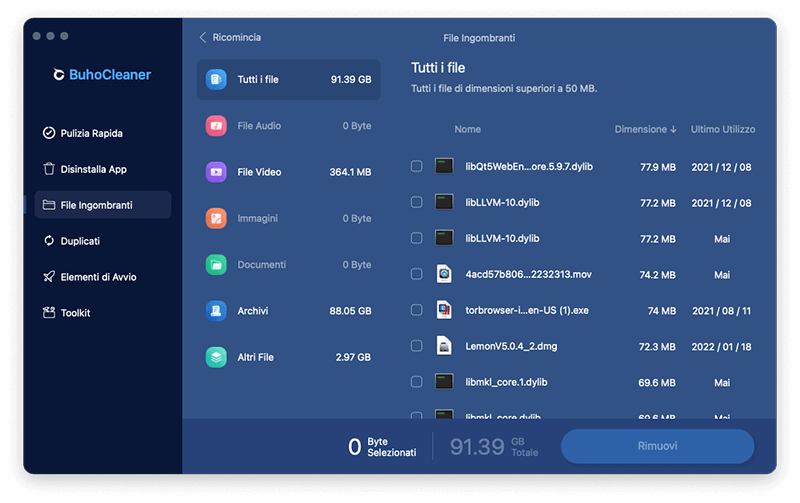Click the LemonV5.0.4_2.dmg file name

pyautogui.click(x=511, y=346)
